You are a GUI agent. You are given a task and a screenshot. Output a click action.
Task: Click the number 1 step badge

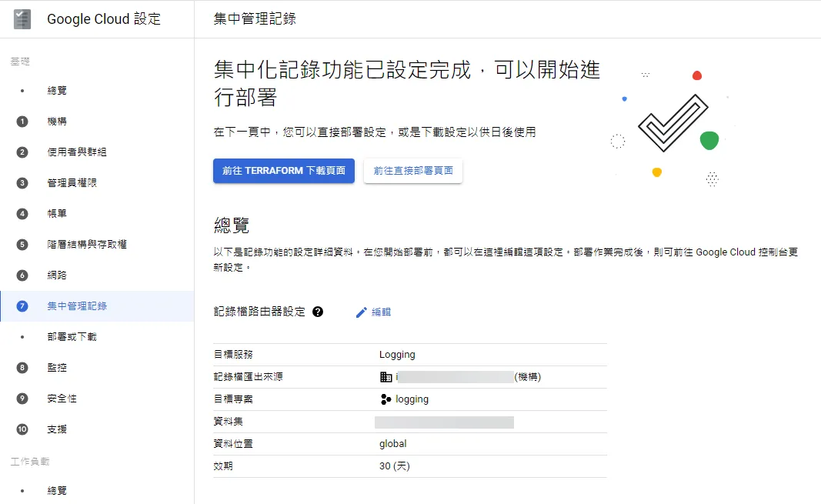click(x=22, y=122)
